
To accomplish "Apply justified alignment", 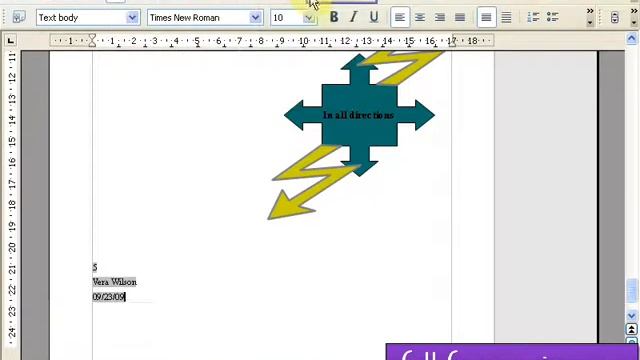I will (x=460, y=17).
